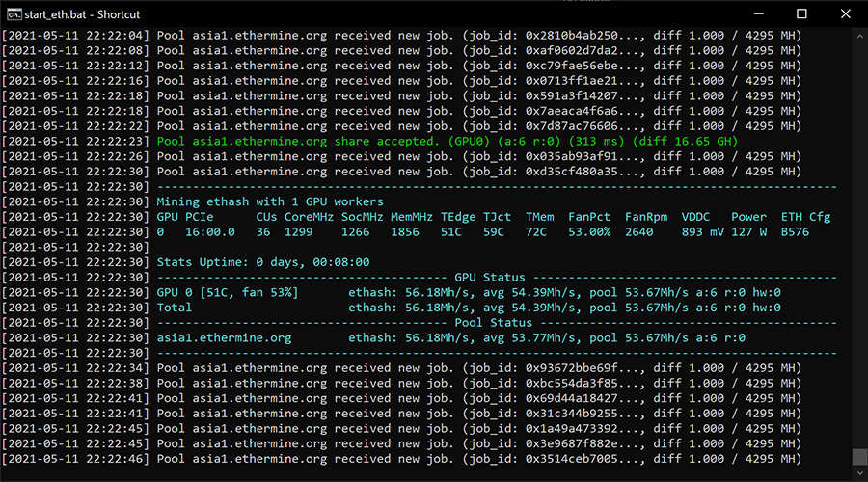
Task: Click the job_id 0x3e9687f882e log line
Action: 401,443
